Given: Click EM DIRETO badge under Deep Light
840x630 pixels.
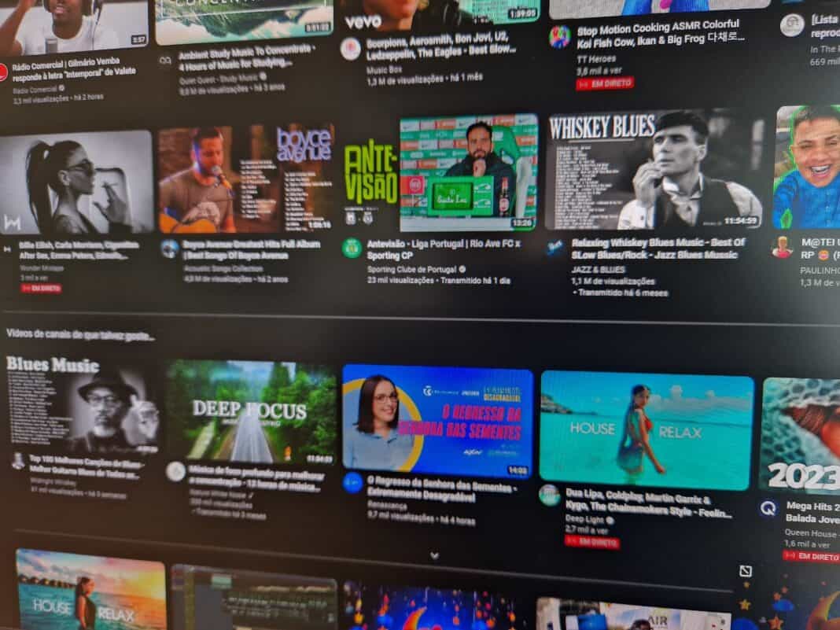Looking at the screenshot, I should click(x=592, y=542).
